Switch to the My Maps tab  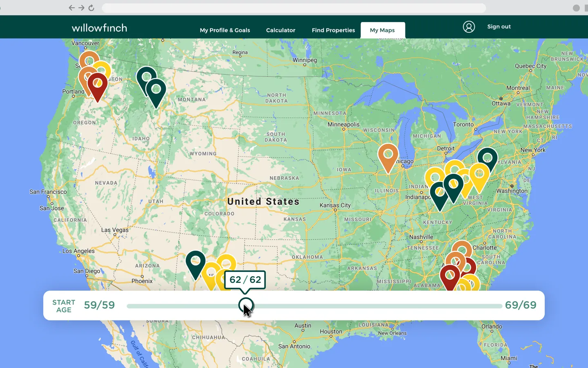pyautogui.click(x=382, y=30)
